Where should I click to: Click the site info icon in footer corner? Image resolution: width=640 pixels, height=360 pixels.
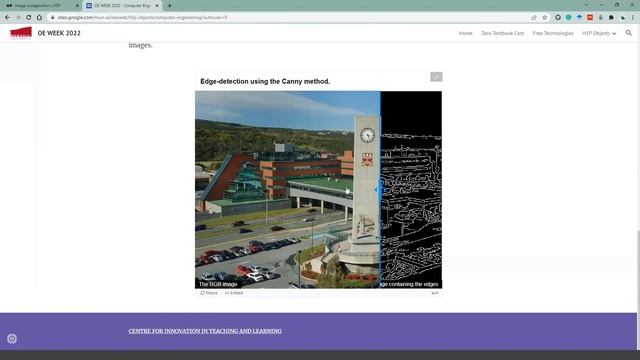(12, 338)
